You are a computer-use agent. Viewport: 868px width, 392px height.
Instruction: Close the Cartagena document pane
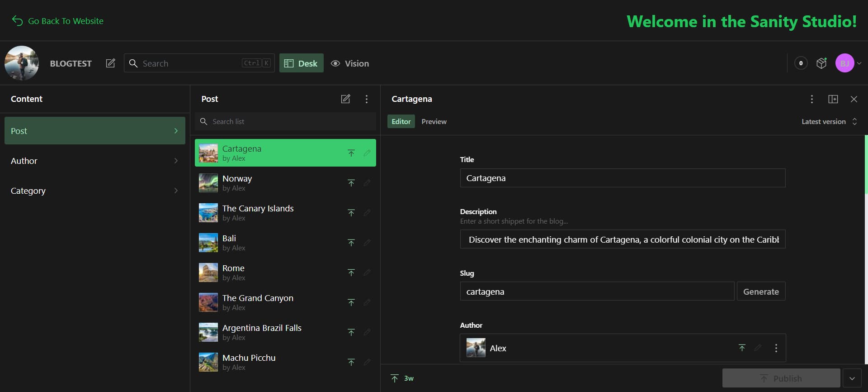pos(854,99)
